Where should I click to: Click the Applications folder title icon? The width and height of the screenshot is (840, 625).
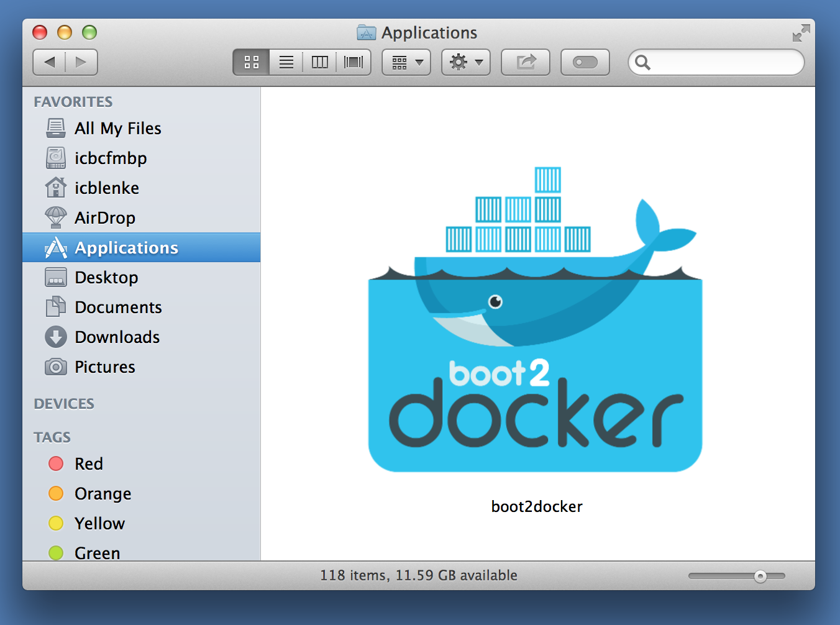[x=367, y=32]
